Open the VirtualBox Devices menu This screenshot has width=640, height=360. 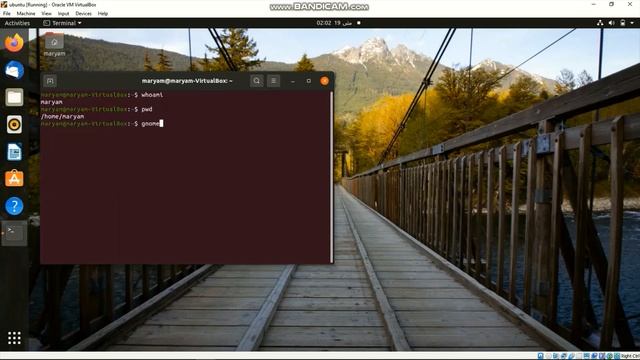[x=83, y=13]
